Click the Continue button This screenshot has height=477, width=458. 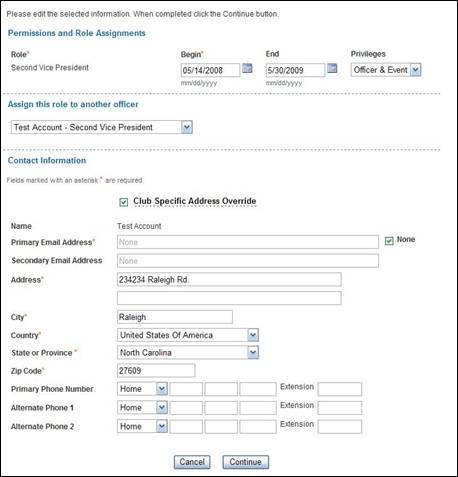pos(246,462)
